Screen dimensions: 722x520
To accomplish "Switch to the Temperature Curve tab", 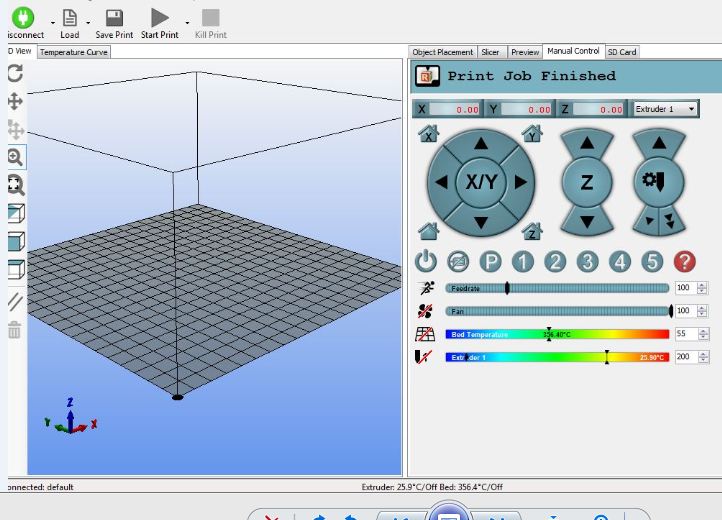I will [x=74, y=52].
